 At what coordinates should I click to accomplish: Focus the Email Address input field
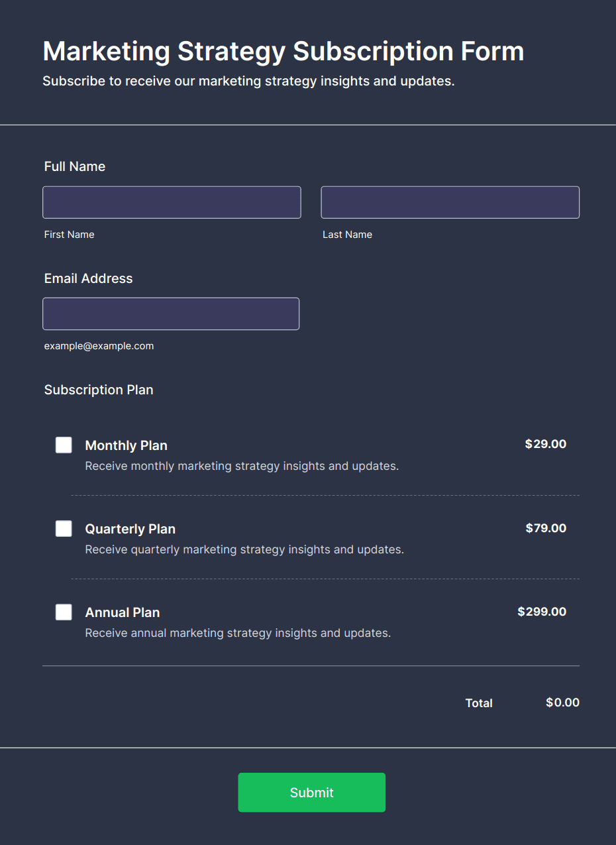click(x=171, y=313)
